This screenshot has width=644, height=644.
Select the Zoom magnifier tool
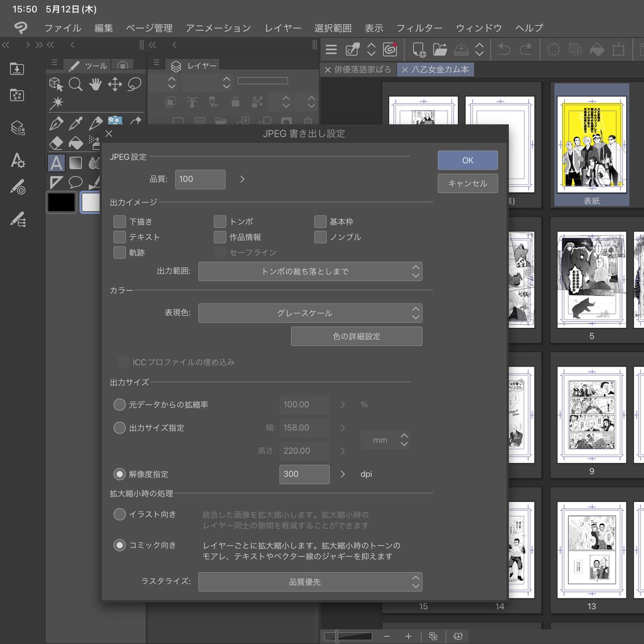[76, 84]
